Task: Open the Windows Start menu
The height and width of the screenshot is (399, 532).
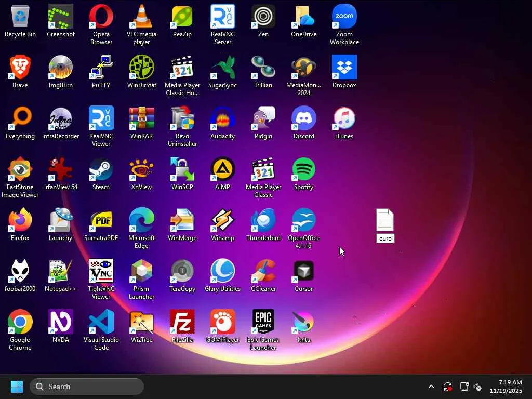Action: tap(17, 387)
